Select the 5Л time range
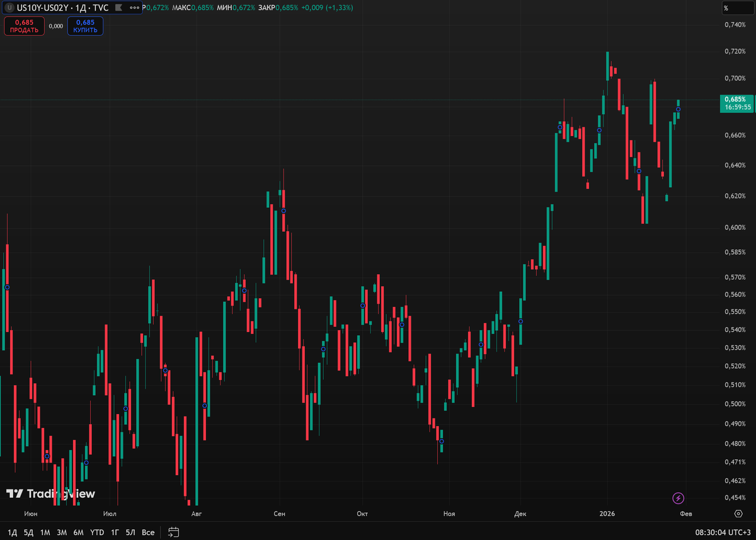This screenshot has height=540, width=756. point(130,532)
